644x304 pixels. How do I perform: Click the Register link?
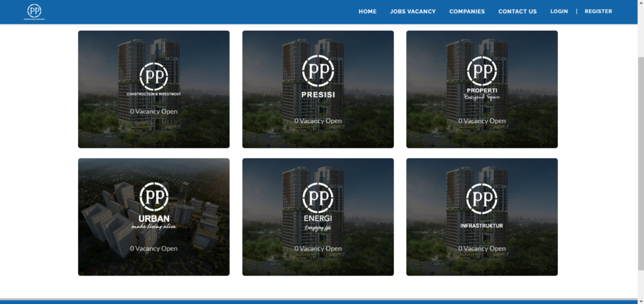[598, 11]
